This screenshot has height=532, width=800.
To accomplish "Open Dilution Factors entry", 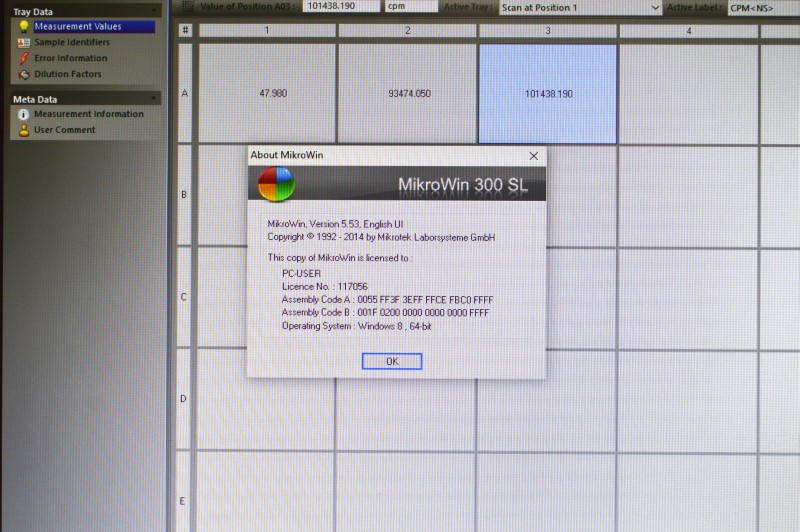I will pyautogui.click(x=68, y=74).
